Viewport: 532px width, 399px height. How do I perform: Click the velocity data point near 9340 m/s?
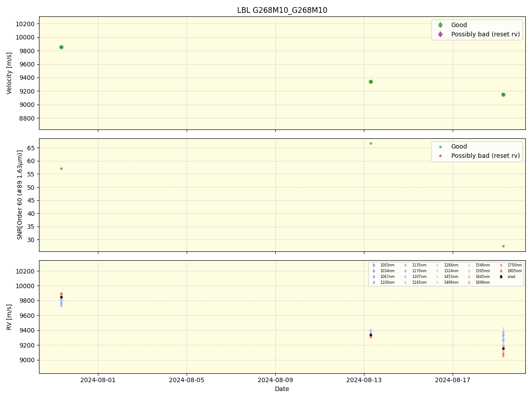(x=371, y=82)
